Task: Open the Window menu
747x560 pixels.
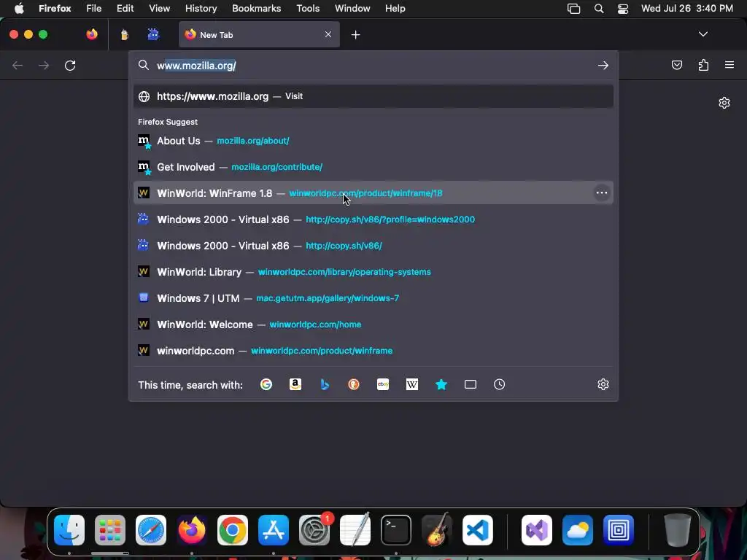Action: coord(352,9)
